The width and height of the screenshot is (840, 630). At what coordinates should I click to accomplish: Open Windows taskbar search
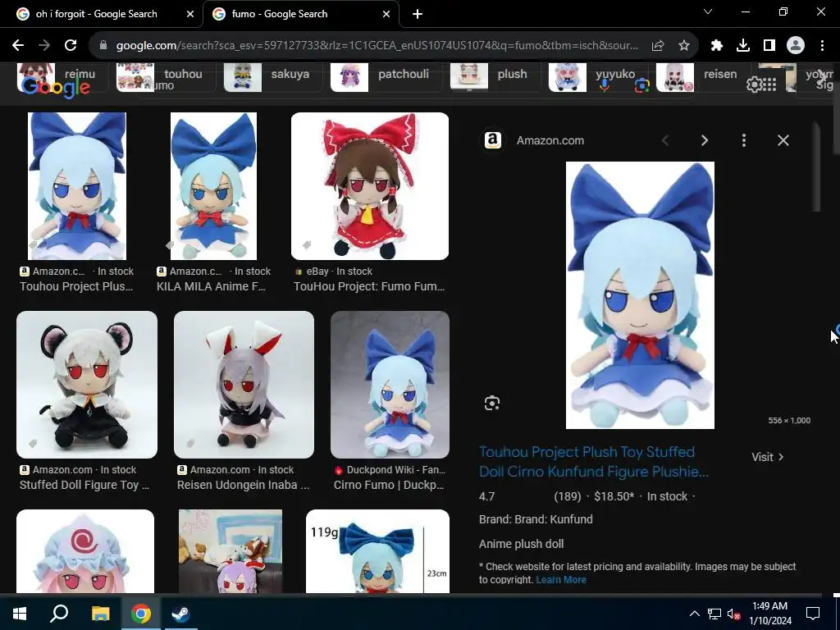tap(59, 614)
